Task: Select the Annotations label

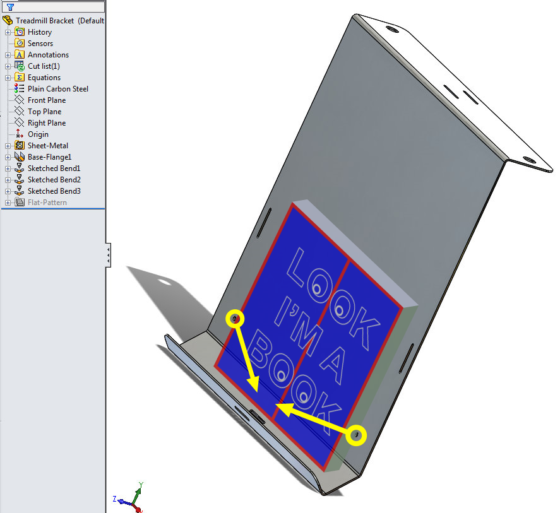Action: pyautogui.click(x=48, y=55)
